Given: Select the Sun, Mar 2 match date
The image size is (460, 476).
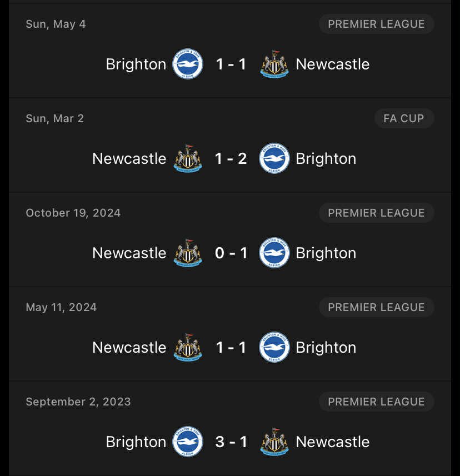Looking at the screenshot, I should 55,118.
